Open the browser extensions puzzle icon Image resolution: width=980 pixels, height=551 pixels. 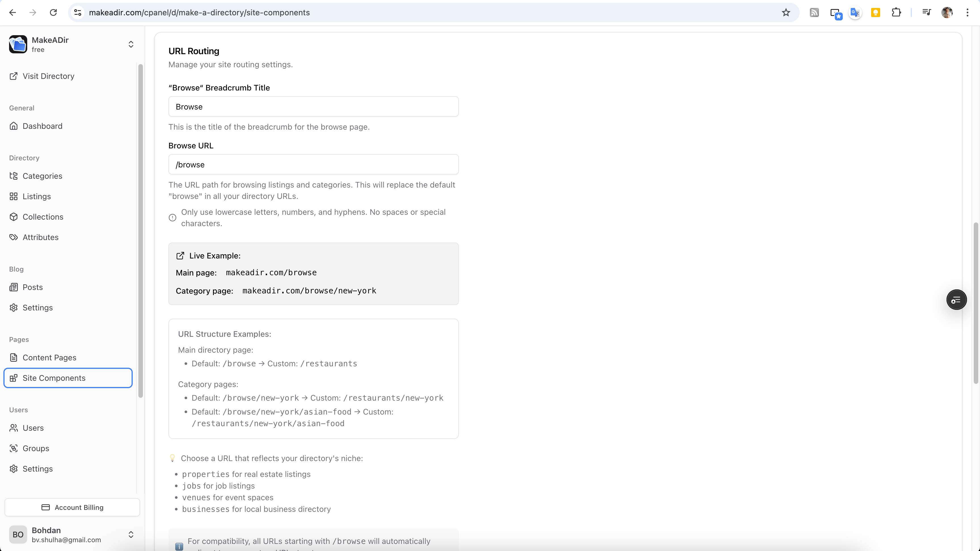896,12
